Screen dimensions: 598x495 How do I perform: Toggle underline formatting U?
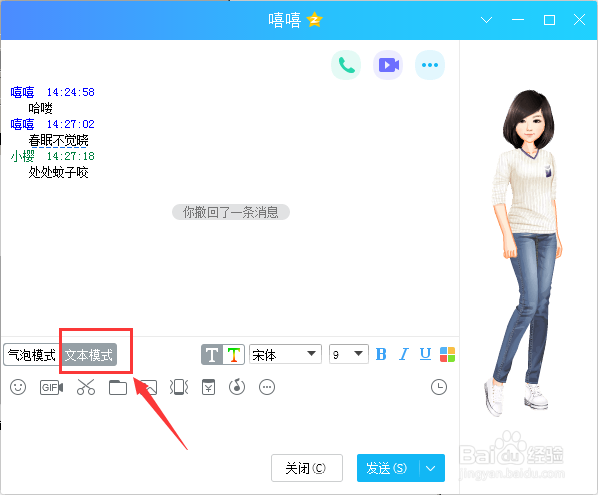pyautogui.click(x=425, y=354)
